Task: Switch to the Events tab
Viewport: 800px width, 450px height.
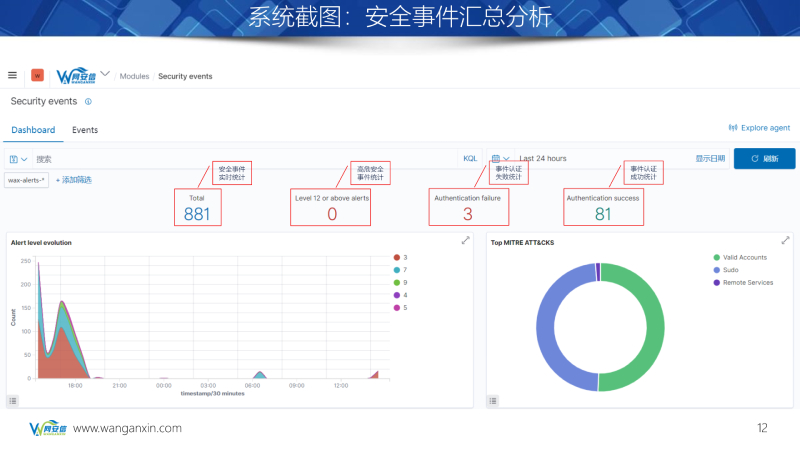Action: coord(85,130)
